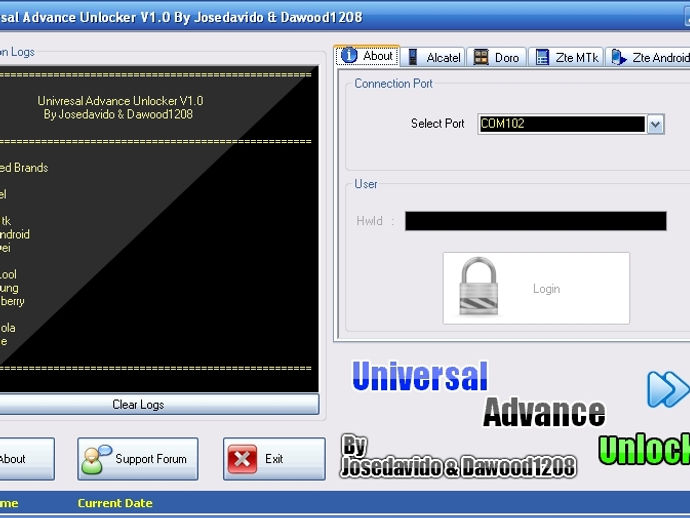Clear the logs with Clear Logs button
Image resolution: width=690 pixels, height=518 pixels.
point(159,404)
